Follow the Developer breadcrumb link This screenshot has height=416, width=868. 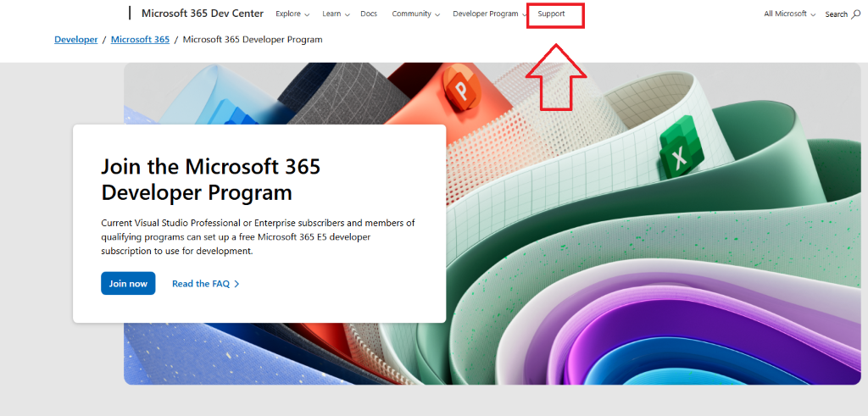(75, 39)
